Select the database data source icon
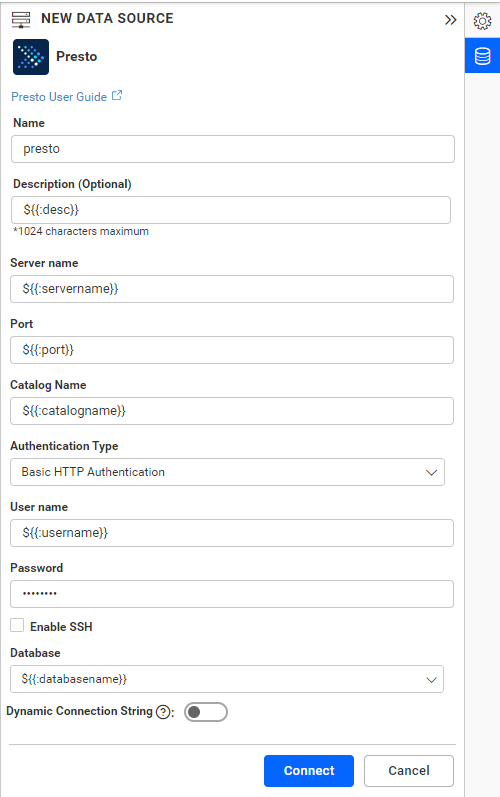Viewport: 500px width, 797px height. tap(482, 56)
